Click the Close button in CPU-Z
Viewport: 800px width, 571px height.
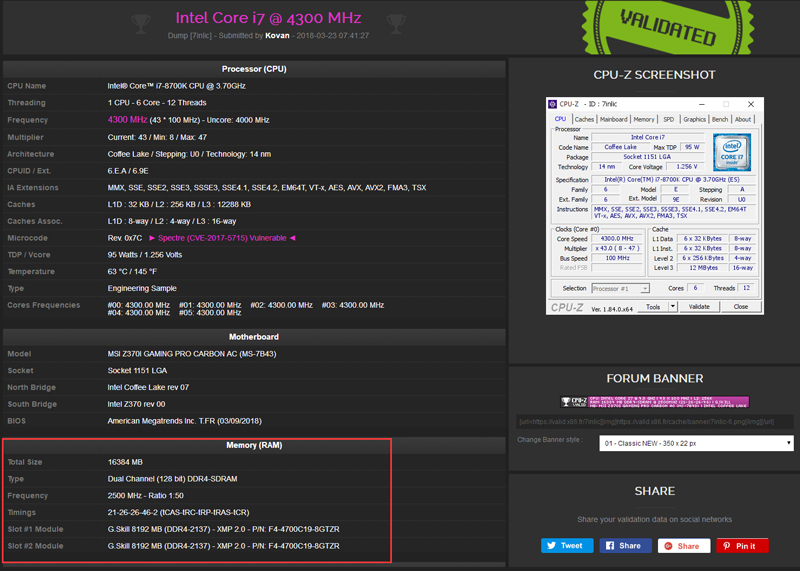coord(741,307)
